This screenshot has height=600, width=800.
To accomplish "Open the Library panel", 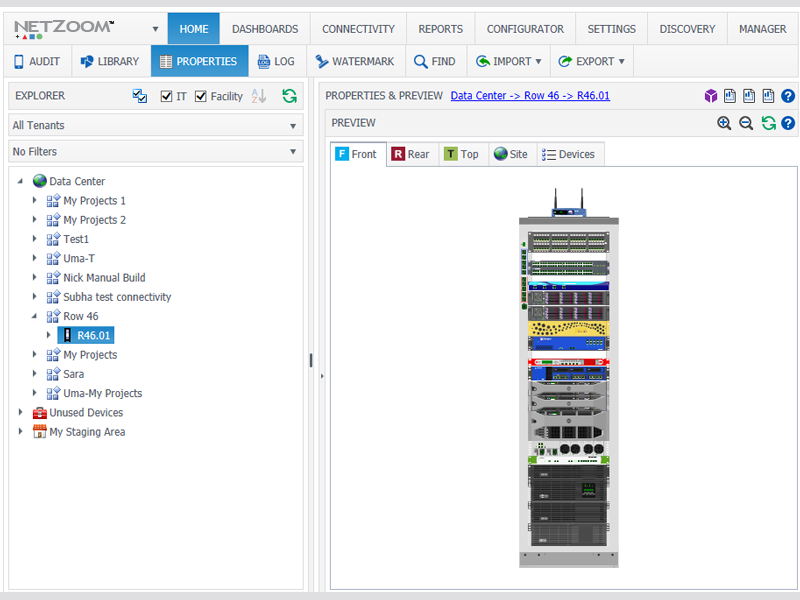I will point(111,61).
